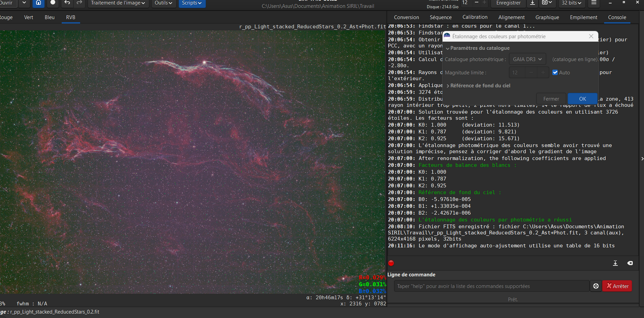Click the save-as download icon beside Enregistrer

(x=532, y=3)
